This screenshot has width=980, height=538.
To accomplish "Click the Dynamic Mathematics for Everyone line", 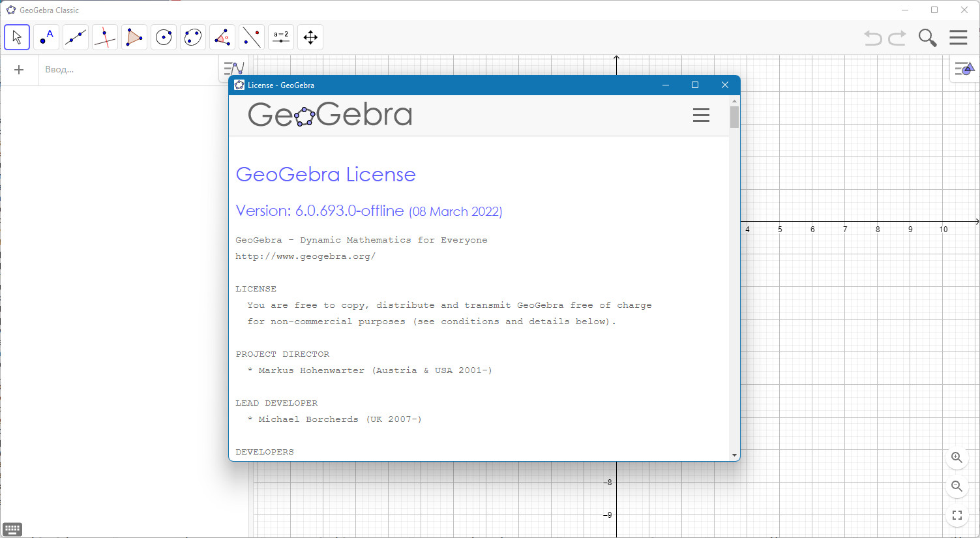I will point(361,240).
